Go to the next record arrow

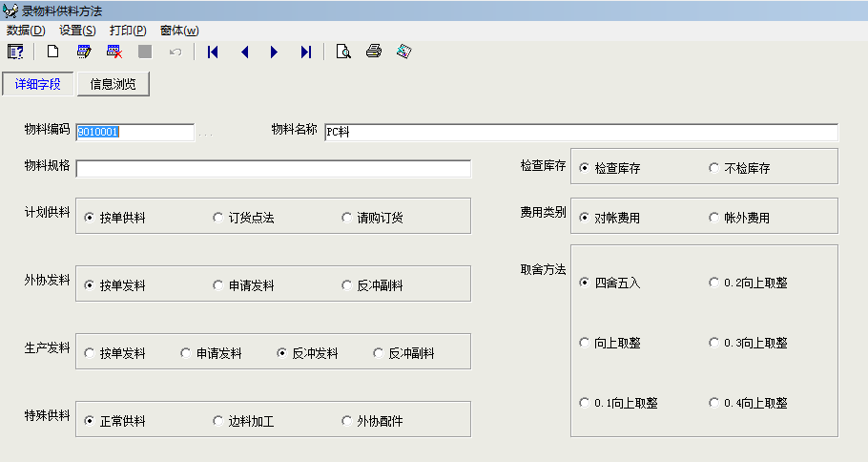click(275, 52)
